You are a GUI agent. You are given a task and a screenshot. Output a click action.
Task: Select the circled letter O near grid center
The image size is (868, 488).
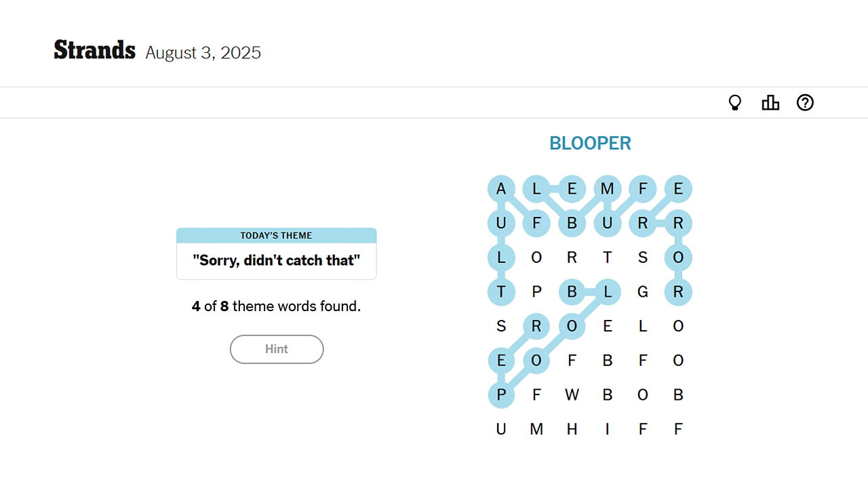572,326
